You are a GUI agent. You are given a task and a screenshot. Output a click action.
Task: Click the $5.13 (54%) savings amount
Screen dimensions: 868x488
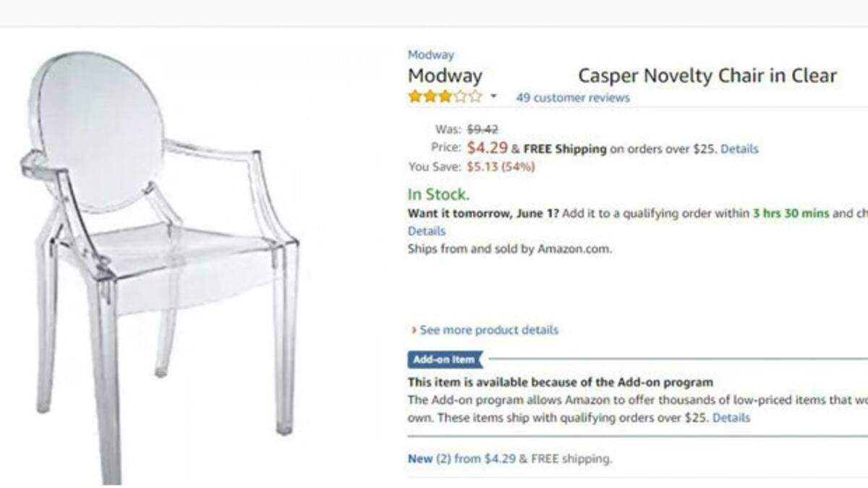(x=501, y=167)
